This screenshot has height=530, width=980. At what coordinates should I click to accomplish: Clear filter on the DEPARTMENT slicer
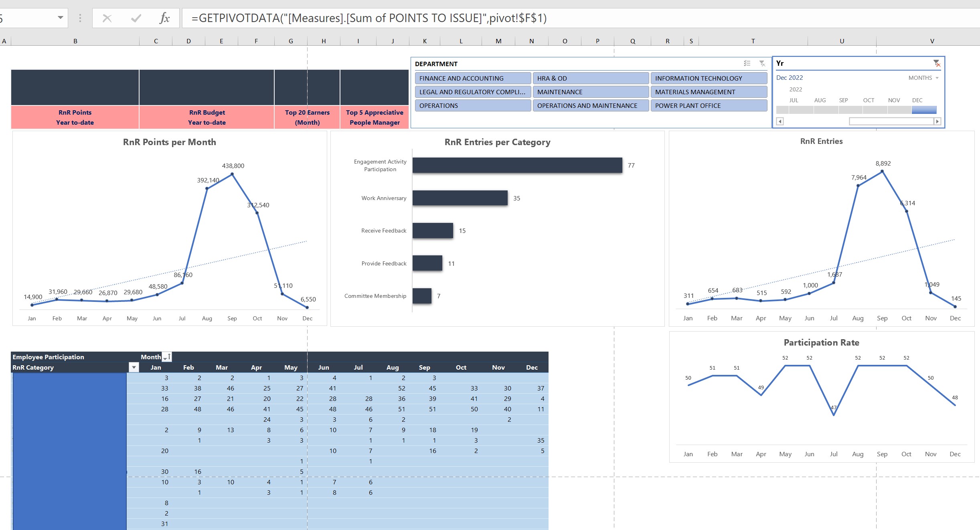pos(762,64)
